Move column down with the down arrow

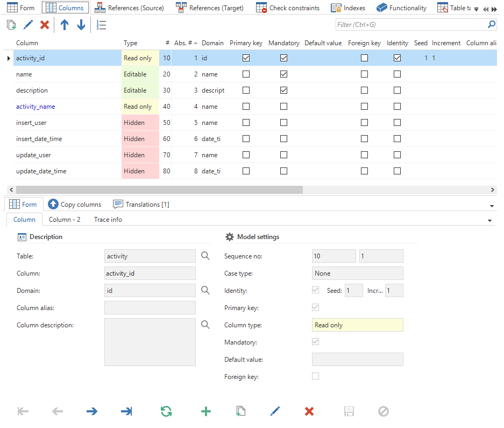(x=81, y=25)
